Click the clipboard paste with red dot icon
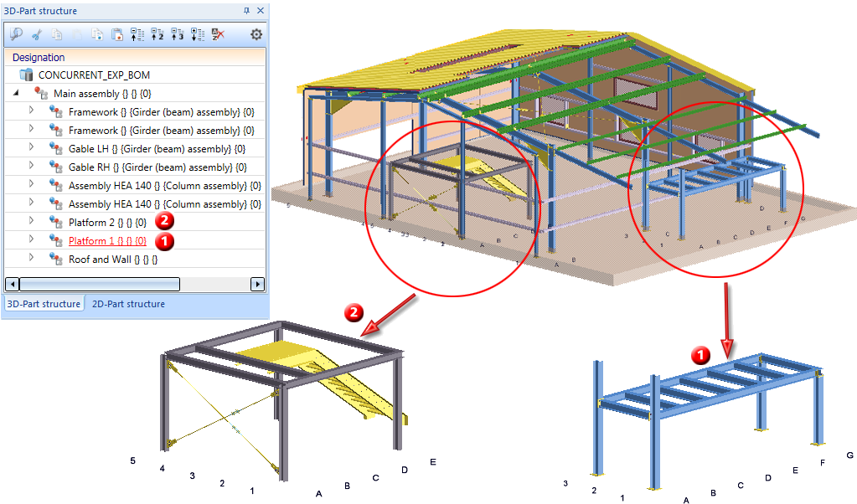This screenshot has width=857, height=504. [x=117, y=34]
